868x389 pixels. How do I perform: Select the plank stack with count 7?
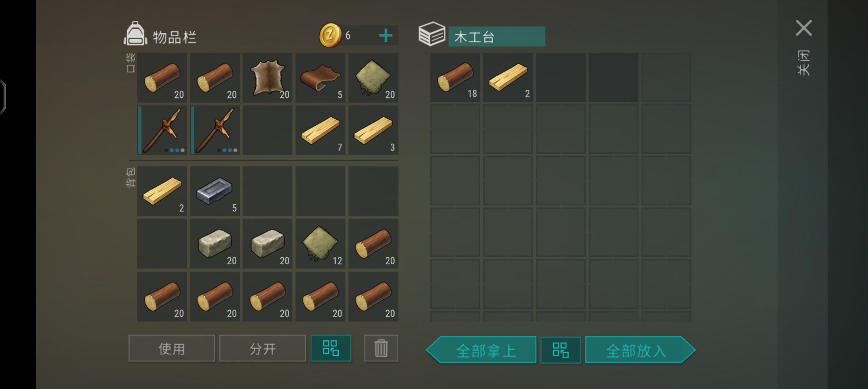point(320,130)
